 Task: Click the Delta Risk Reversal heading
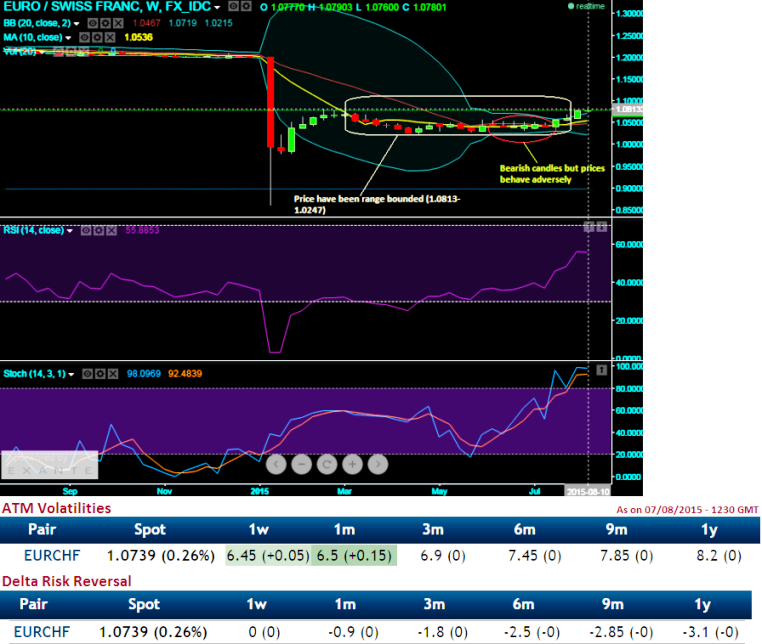click(x=67, y=581)
